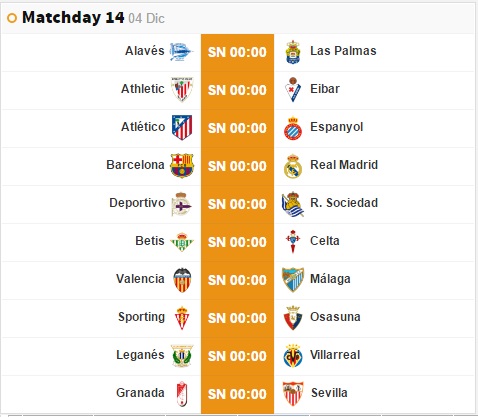Select the Eibar team badge
This screenshot has width=478, height=417.
coord(293,90)
